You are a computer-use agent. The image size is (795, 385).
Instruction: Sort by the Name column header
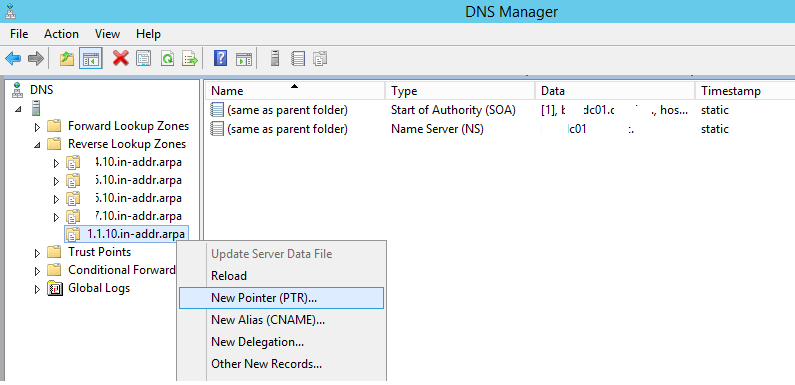pos(295,91)
